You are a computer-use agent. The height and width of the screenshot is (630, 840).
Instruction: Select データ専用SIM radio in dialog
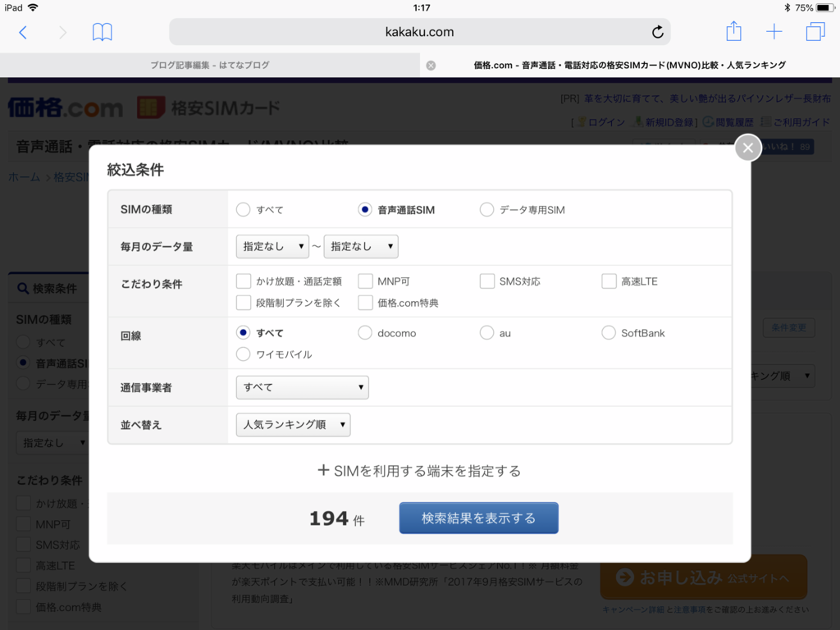tap(486, 209)
